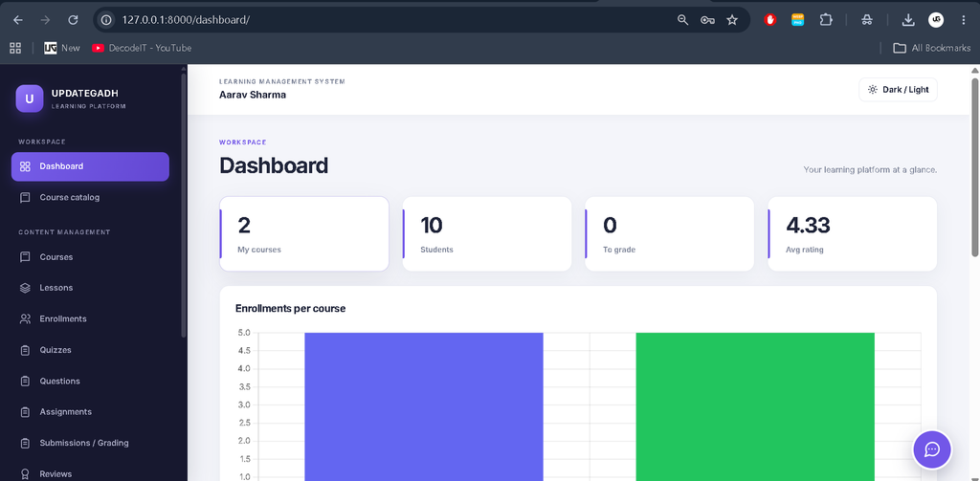Click the Quizzes clipboard icon
Screen dimensions: 980x481
[25, 350]
